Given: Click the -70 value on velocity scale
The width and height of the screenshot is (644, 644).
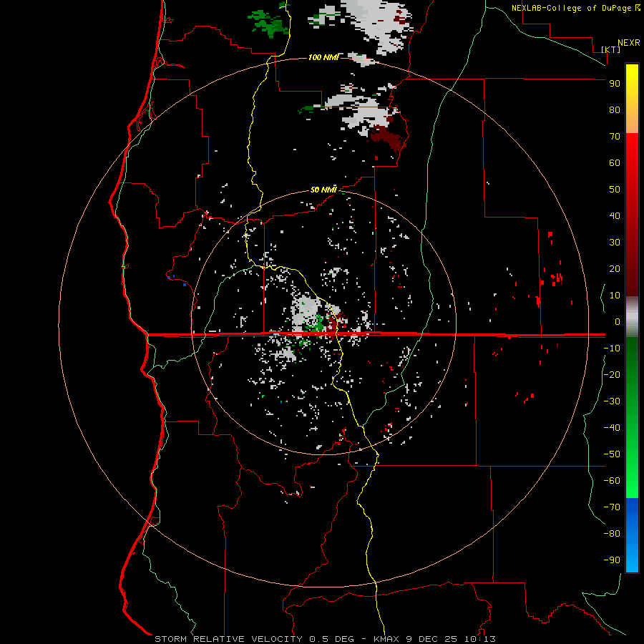Looking at the screenshot, I should coord(612,507).
